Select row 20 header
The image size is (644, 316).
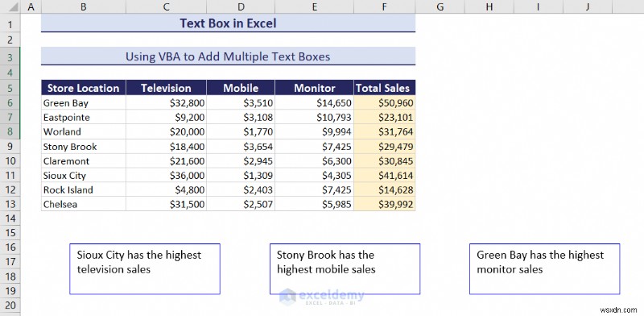pos(10,305)
